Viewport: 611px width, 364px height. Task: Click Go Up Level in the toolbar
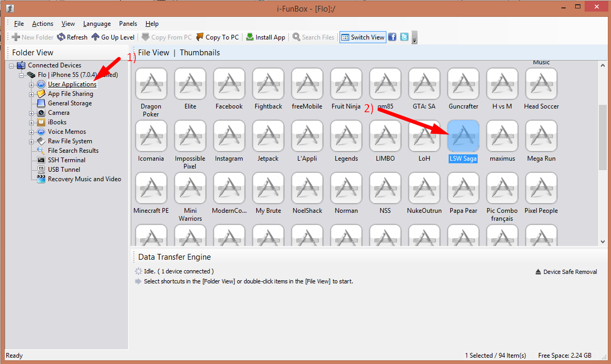[113, 37]
